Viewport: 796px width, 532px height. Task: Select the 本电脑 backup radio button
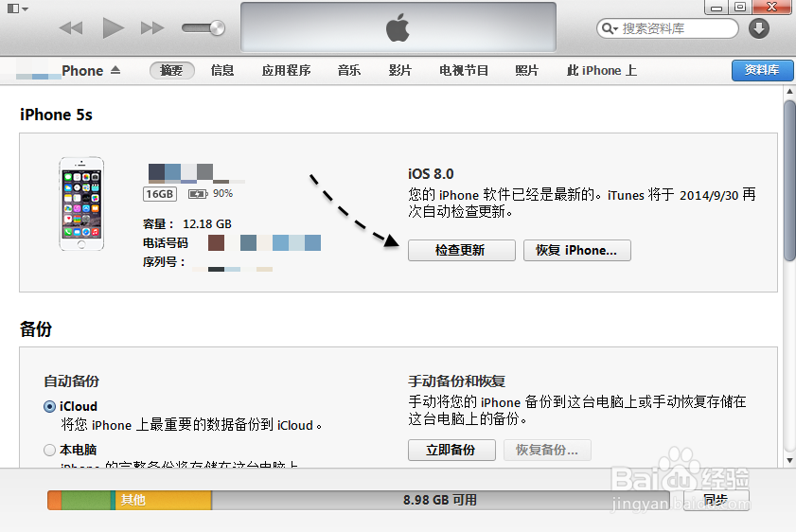coord(49,450)
